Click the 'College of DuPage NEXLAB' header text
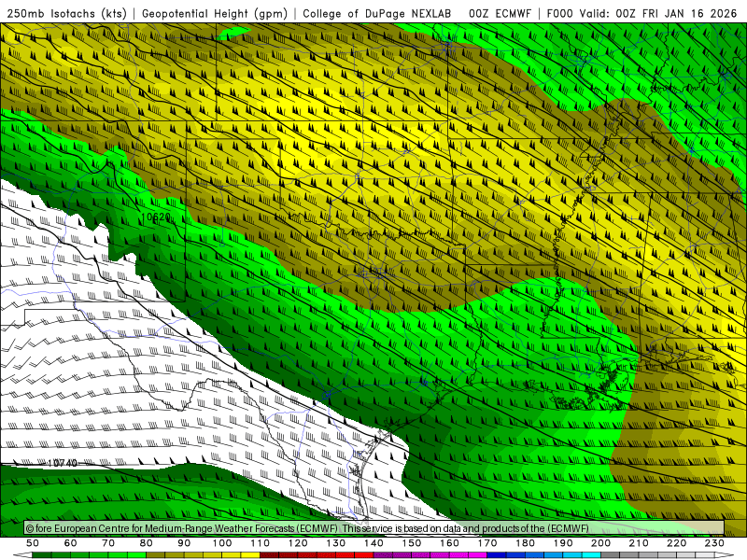 (377, 14)
